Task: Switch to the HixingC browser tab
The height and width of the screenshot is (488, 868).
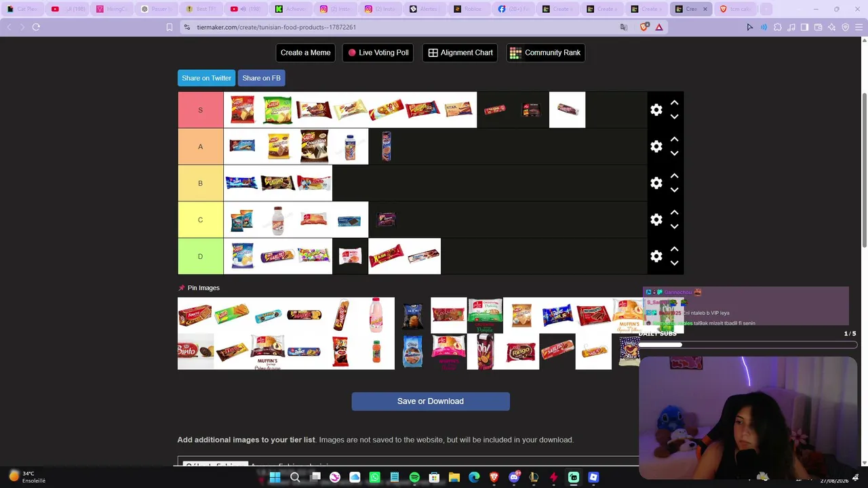Action: tap(112, 9)
